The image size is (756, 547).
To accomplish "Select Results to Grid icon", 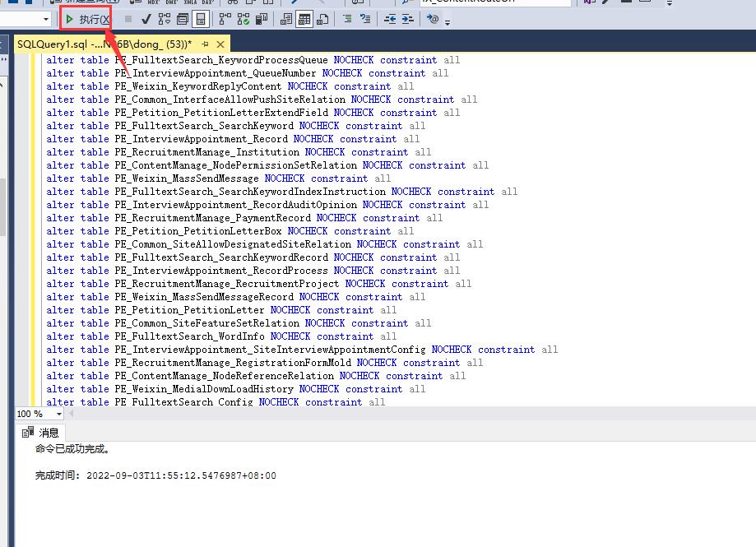I will pyautogui.click(x=304, y=18).
